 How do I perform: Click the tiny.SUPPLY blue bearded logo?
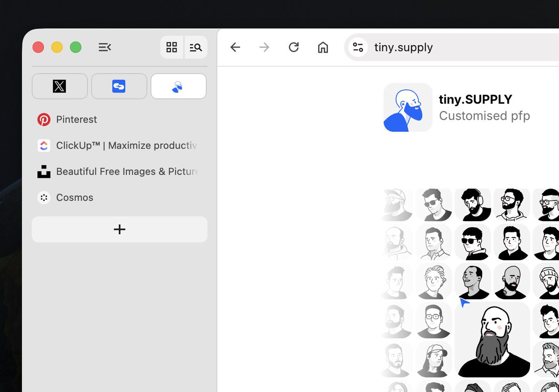pyautogui.click(x=408, y=108)
